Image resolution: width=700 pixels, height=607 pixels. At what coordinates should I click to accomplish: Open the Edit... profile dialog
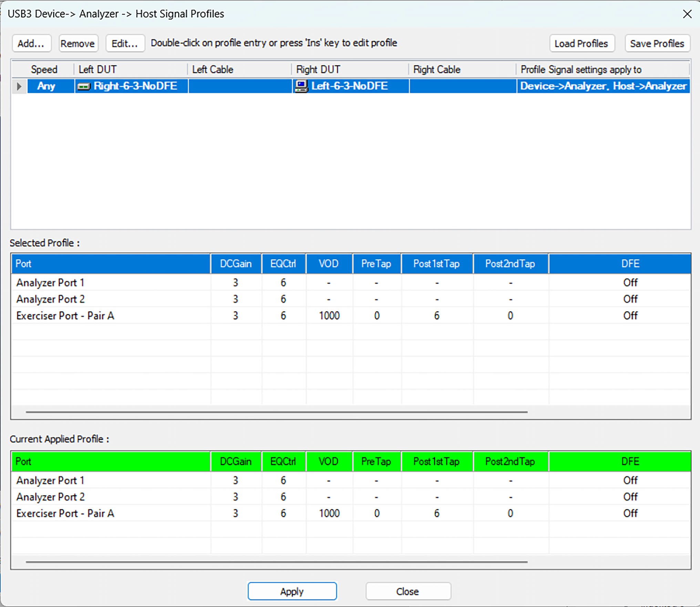(125, 43)
